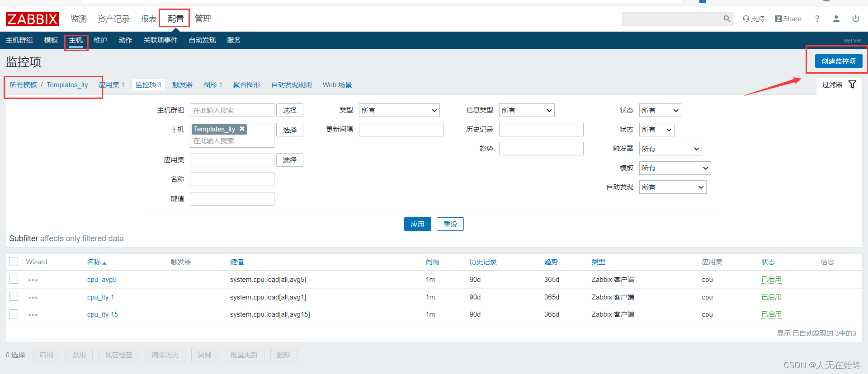Go to 服务 submenu
868x374 pixels.
tap(234, 40)
